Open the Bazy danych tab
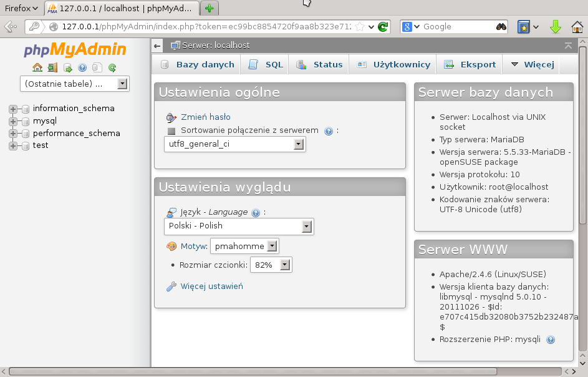The image size is (588, 377). click(x=198, y=64)
